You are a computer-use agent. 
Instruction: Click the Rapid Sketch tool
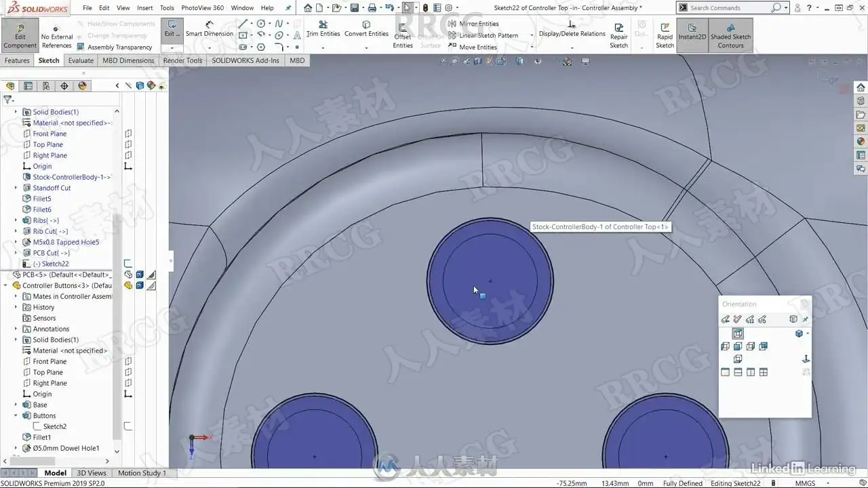(665, 35)
